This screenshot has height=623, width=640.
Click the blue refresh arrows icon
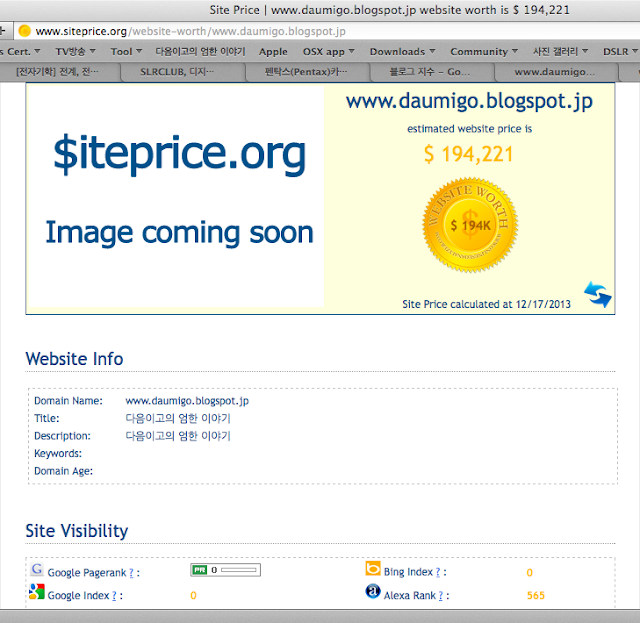coord(598,294)
